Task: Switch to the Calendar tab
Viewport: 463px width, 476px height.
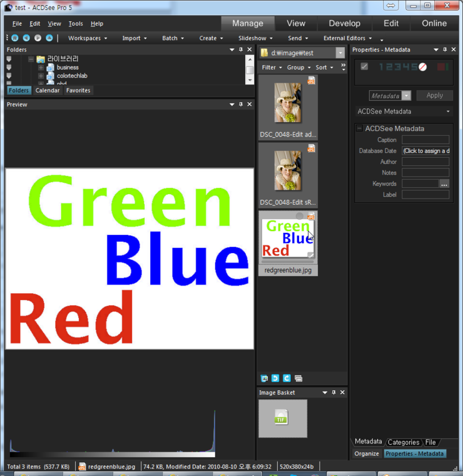Action: (x=48, y=90)
